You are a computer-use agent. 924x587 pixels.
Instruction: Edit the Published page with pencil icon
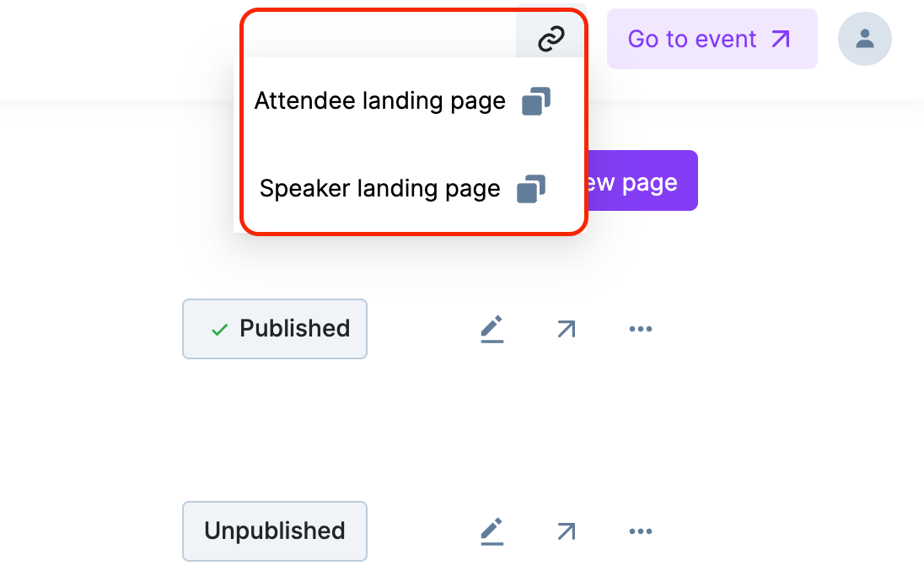click(492, 329)
